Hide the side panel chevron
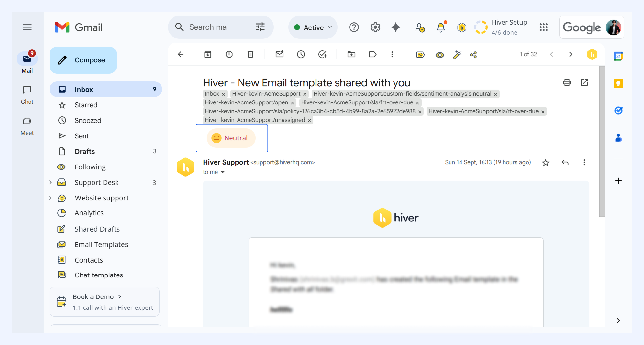 [x=618, y=321]
